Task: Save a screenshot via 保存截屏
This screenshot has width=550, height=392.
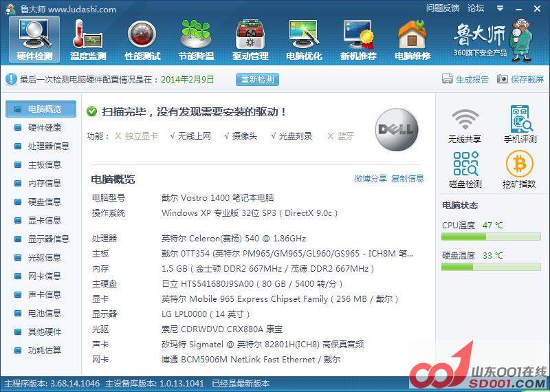Action: pyautogui.click(x=520, y=80)
